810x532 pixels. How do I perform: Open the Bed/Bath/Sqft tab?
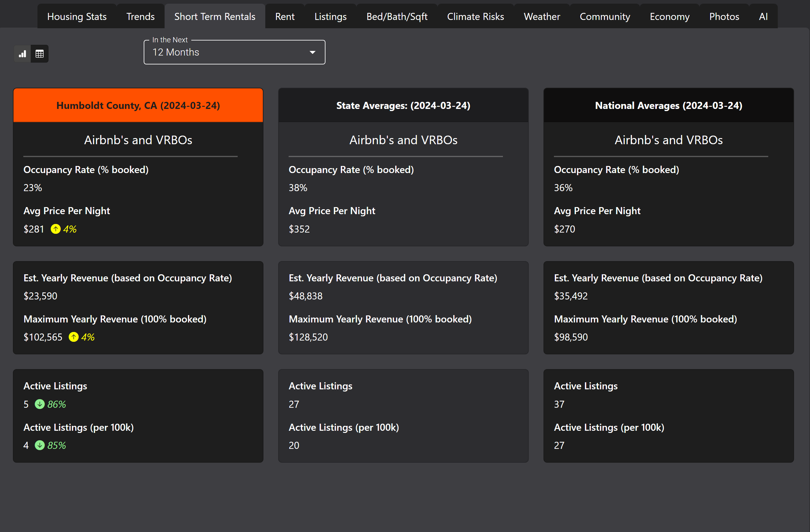397,16
